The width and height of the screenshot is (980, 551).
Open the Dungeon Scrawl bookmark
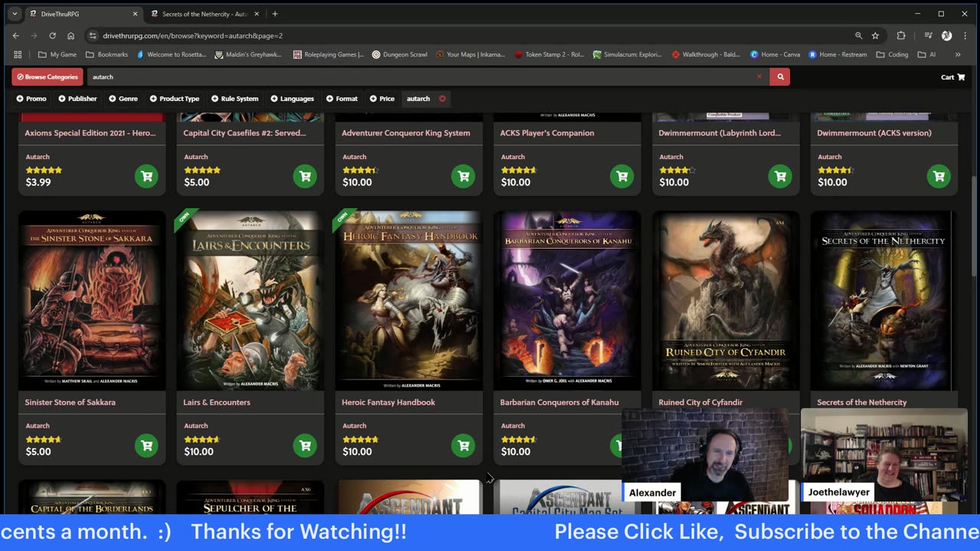tap(399, 54)
